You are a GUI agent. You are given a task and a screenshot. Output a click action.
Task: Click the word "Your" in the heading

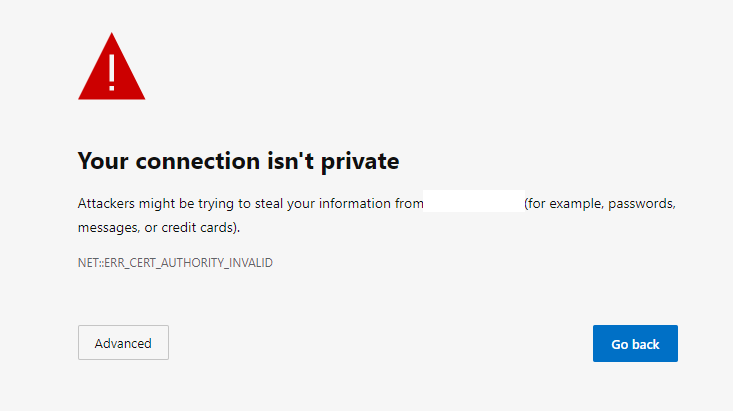click(x=101, y=161)
